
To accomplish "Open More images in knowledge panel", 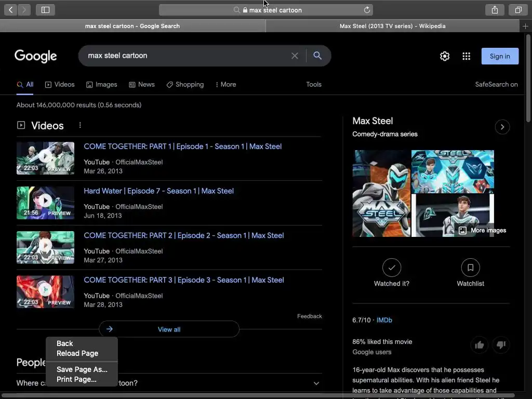I will (x=482, y=230).
